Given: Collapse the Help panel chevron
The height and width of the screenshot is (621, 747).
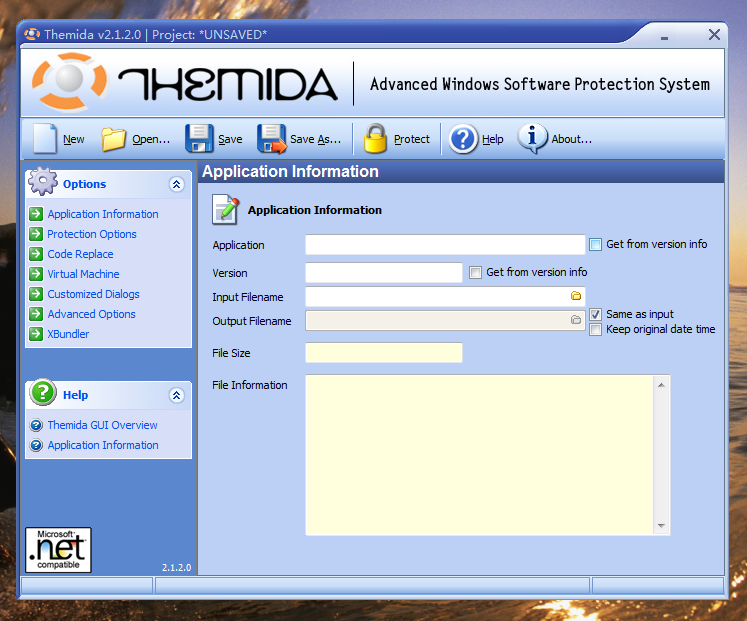Looking at the screenshot, I should [x=177, y=395].
